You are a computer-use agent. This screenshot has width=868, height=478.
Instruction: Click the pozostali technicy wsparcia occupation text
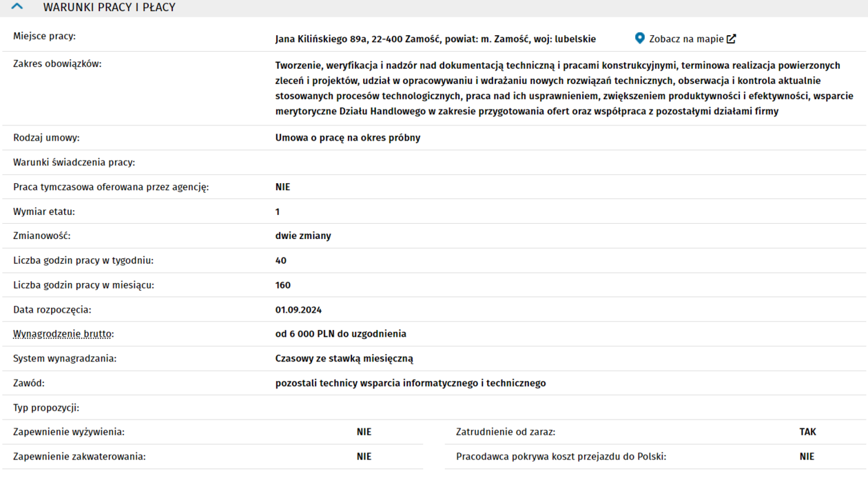click(410, 383)
